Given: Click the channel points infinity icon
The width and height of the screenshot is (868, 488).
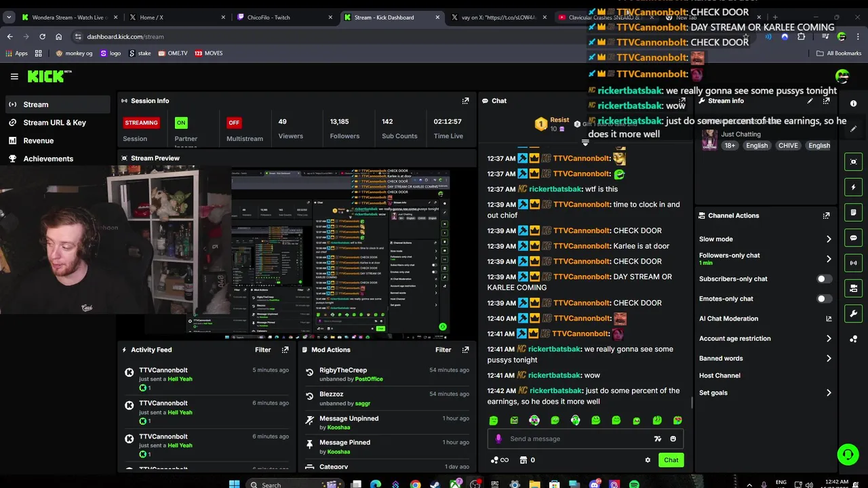Looking at the screenshot, I should pyautogui.click(x=499, y=460).
